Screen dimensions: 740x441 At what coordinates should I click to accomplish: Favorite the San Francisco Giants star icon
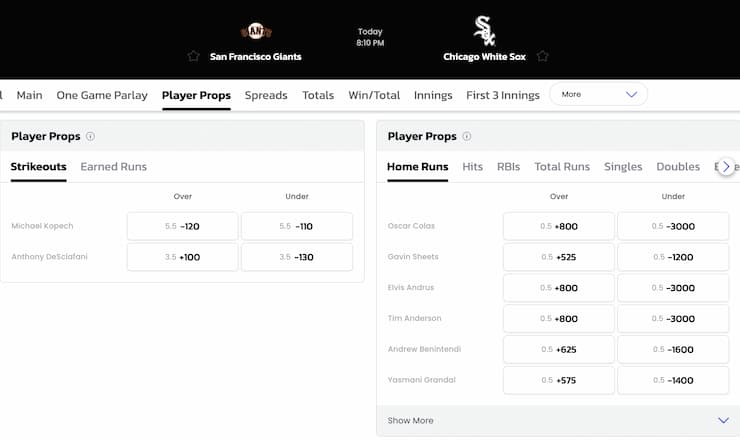193,56
